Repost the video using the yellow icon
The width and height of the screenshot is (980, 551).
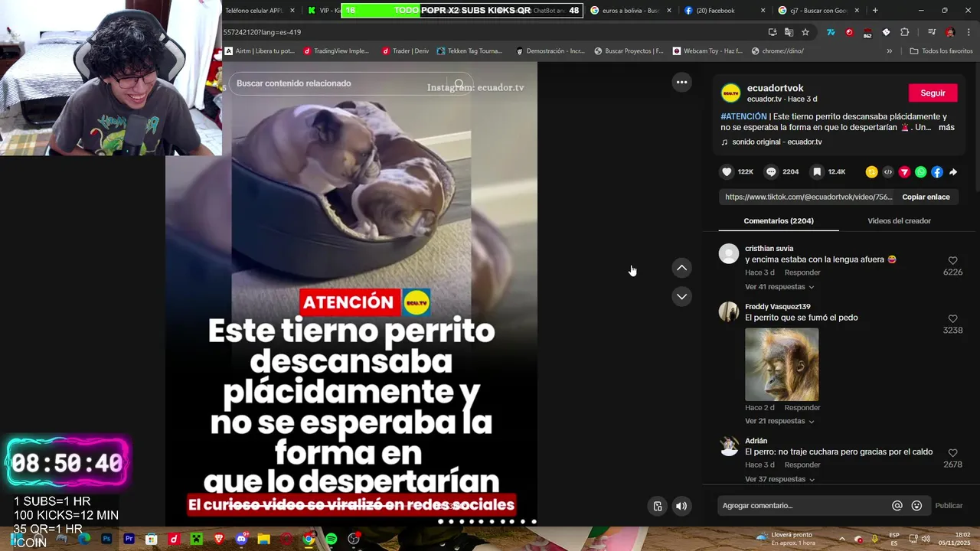tap(871, 172)
